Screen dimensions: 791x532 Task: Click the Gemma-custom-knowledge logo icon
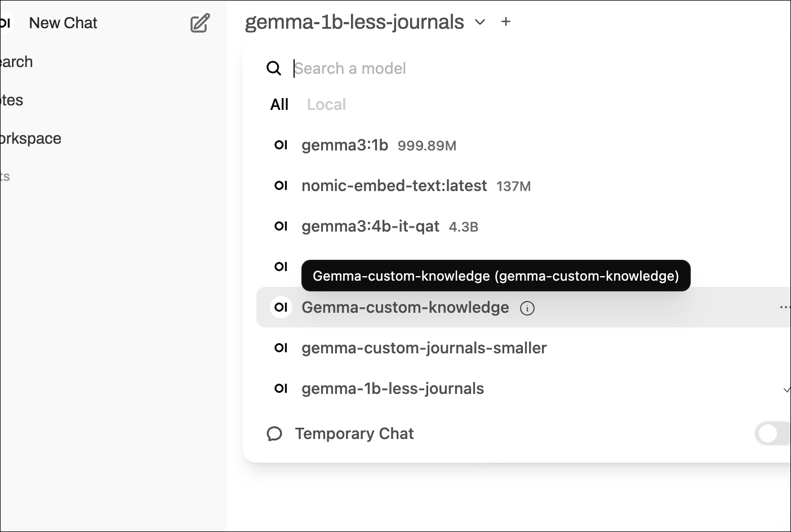[x=281, y=307]
